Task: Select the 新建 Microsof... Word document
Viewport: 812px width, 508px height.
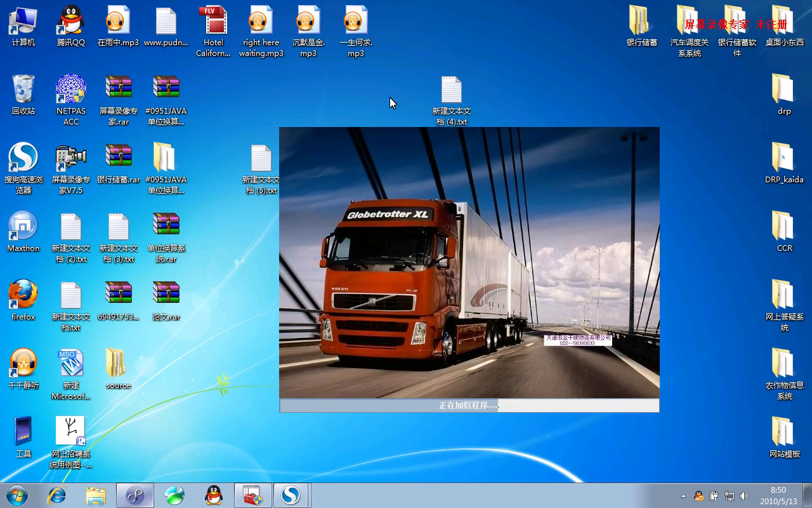Action: coord(71,373)
